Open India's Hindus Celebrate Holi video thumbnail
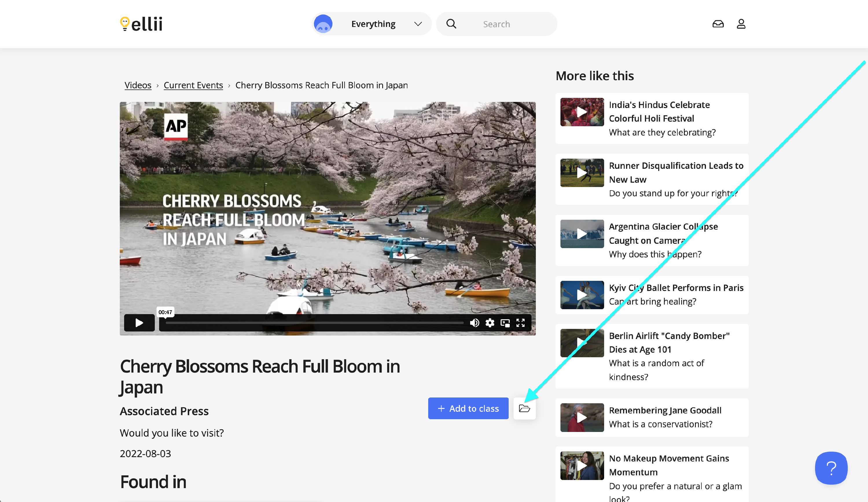The width and height of the screenshot is (868, 502). point(582,112)
